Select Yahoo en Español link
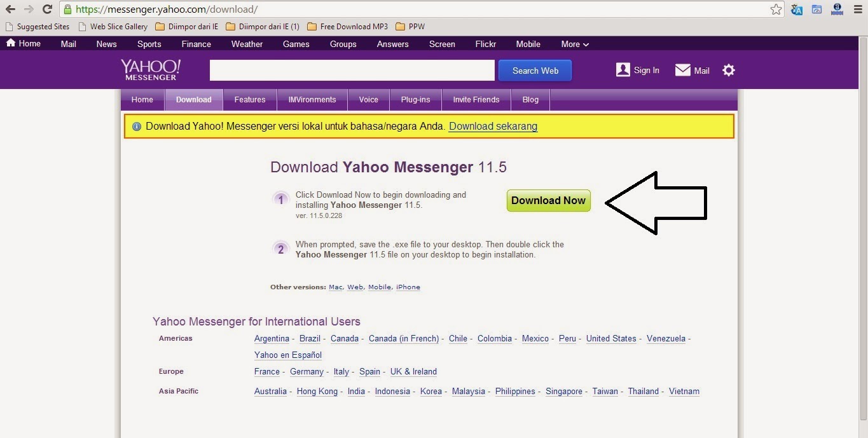868x438 pixels. pyautogui.click(x=288, y=355)
